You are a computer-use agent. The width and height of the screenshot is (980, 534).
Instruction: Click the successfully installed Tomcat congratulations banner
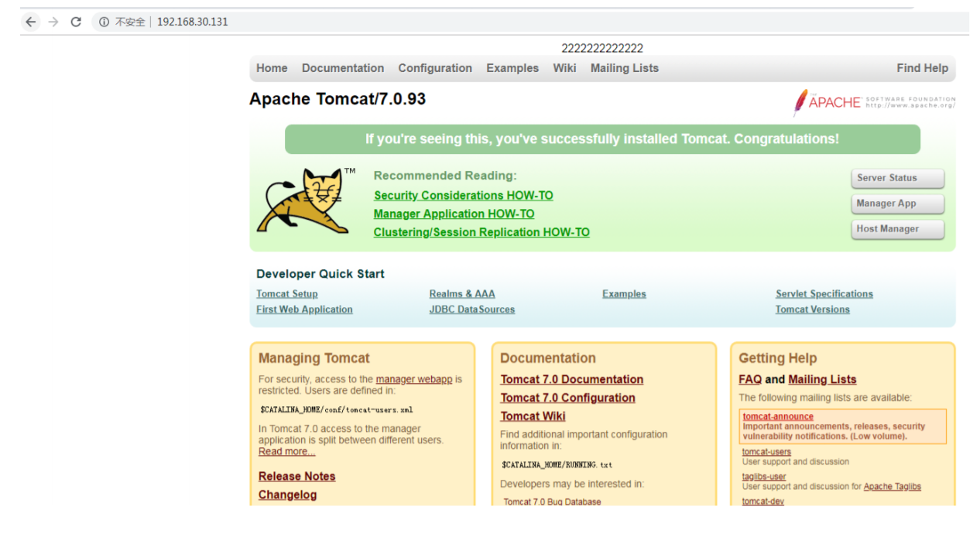pos(602,139)
